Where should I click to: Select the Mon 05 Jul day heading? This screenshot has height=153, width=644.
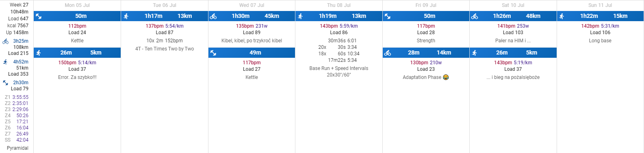click(x=77, y=5)
